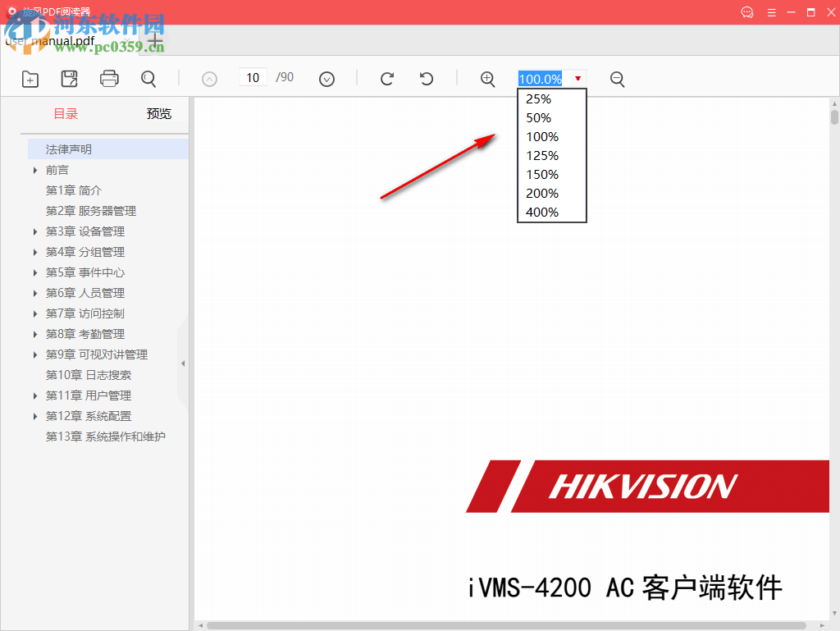The width and height of the screenshot is (840, 631).
Task: Expand the 前言 chapter
Action: [36, 170]
